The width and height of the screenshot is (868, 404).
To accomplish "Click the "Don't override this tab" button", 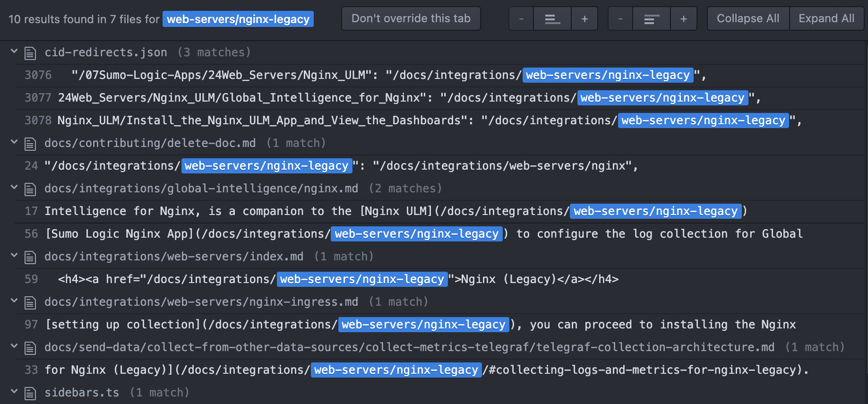I will (x=411, y=19).
